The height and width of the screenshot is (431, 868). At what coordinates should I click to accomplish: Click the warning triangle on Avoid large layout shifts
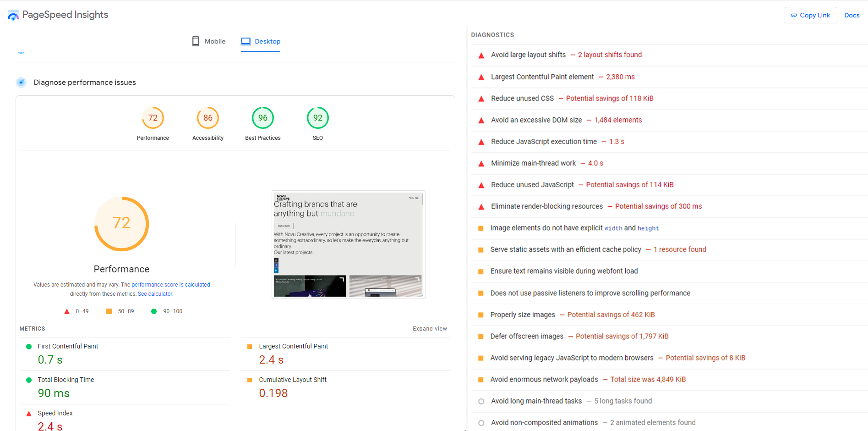click(481, 55)
